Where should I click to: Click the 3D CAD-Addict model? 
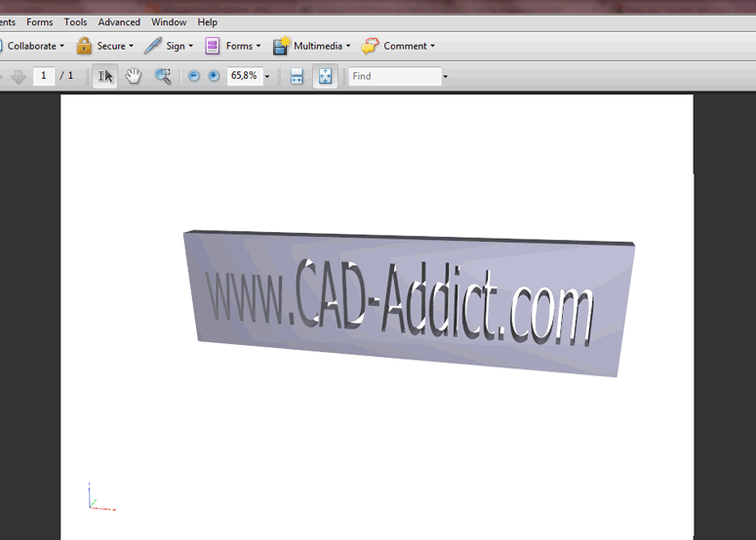[409, 303]
